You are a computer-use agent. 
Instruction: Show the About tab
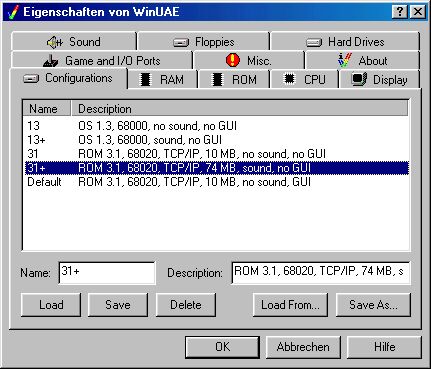[362, 60]
